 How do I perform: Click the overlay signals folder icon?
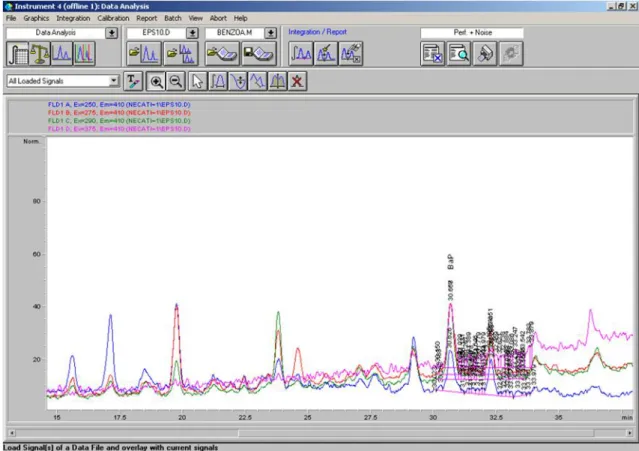click(x=181, y=53)
